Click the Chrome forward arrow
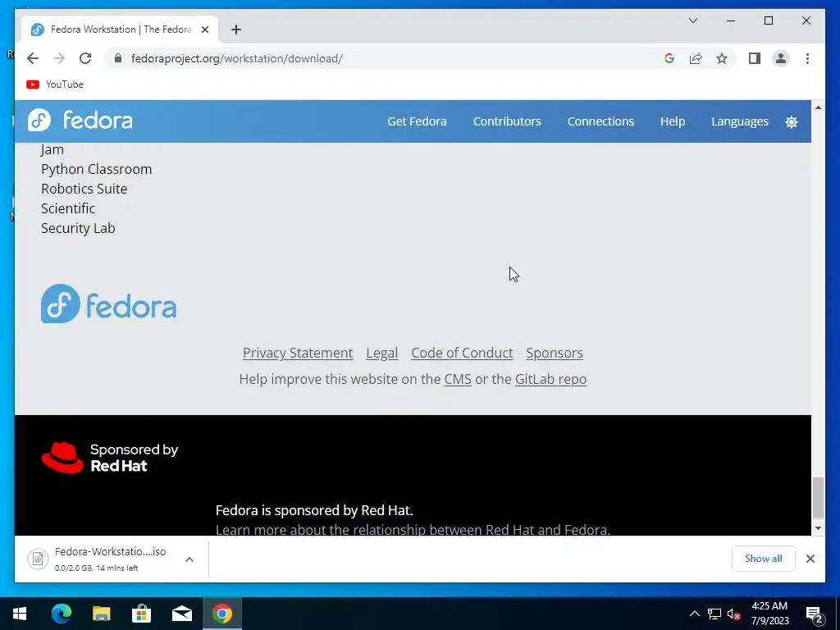Screen dimensions: 840x630 (59, 58)
